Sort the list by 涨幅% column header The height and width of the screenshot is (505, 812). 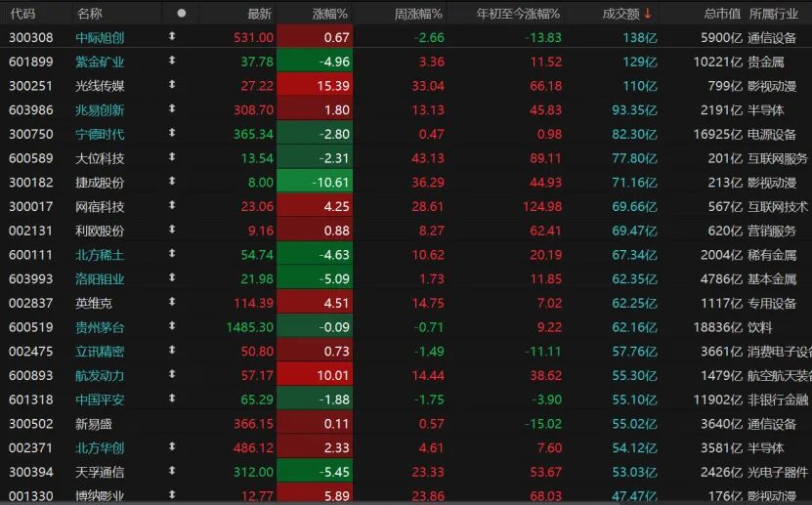pyautogui.click(x=330, y=14)
